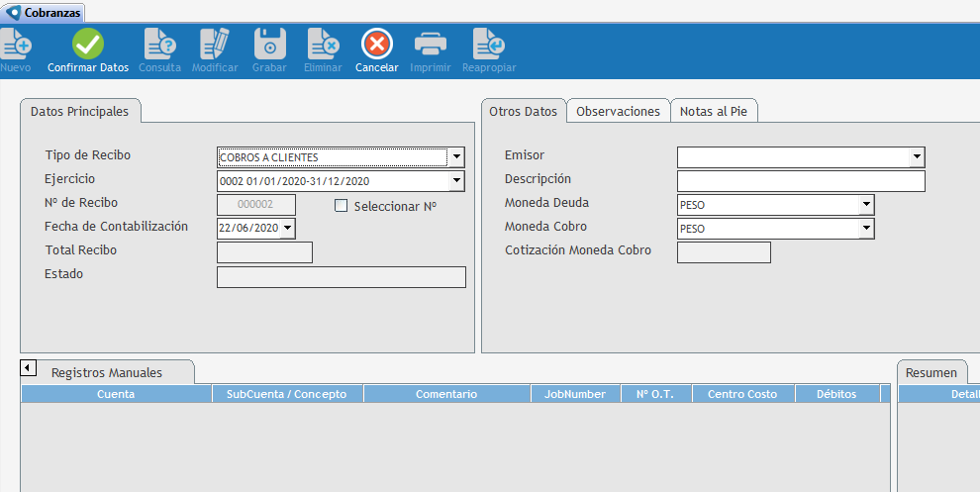Screen dimensions: 980x492
Task: Click the Nuevo toolbar icon
Action: [16, 45]
